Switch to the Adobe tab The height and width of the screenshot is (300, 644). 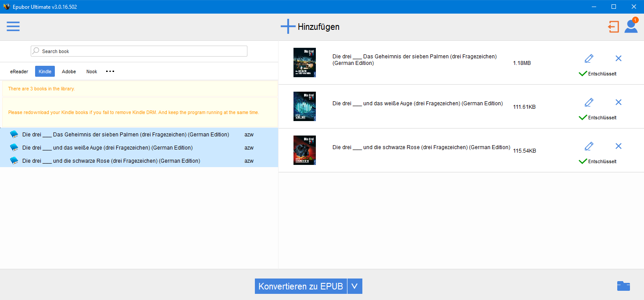[x=69, y=71]
